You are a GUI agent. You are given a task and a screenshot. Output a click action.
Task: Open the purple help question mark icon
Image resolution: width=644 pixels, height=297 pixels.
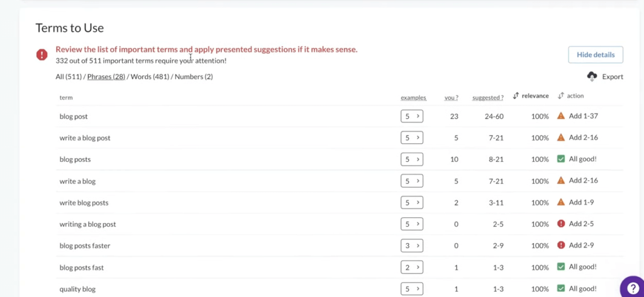[x=633, y=288]
